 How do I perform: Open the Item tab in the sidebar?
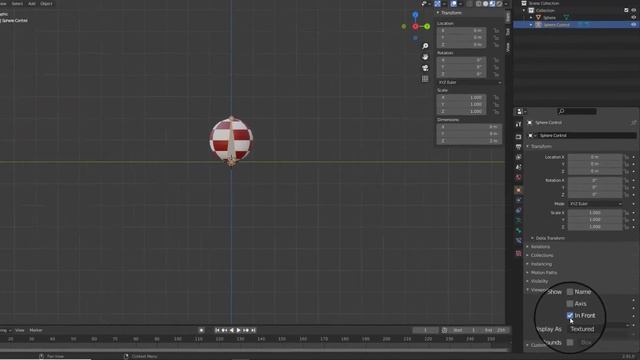tap(508, 17)
